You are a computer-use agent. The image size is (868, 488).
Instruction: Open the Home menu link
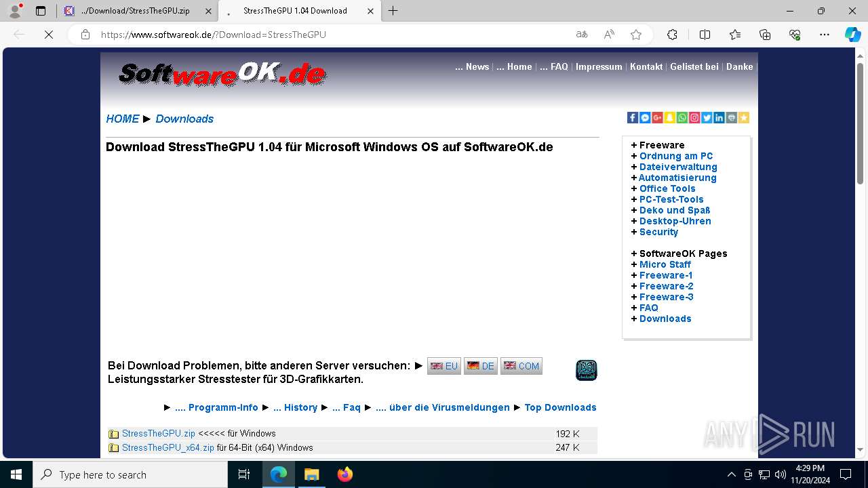[x=514, y=66]
